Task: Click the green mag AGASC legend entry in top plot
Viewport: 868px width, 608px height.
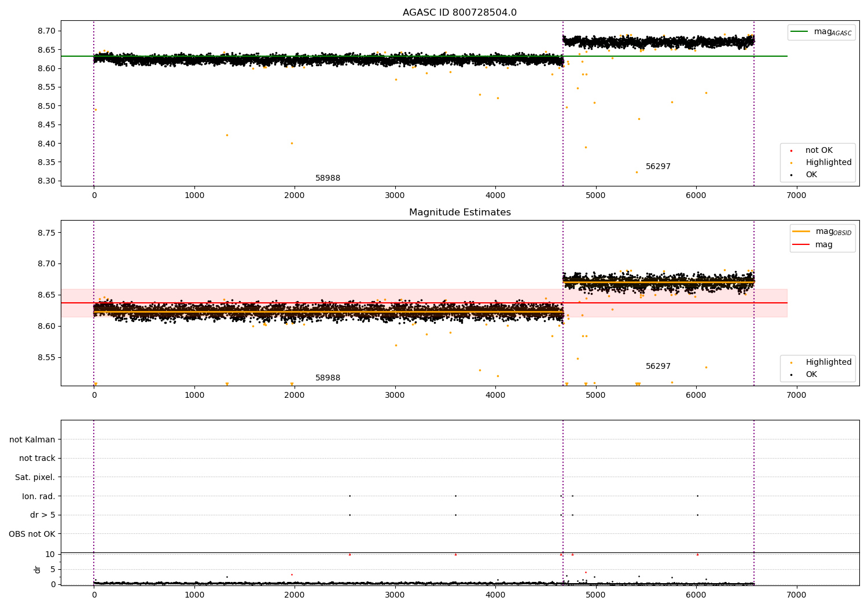Action: 821,32
